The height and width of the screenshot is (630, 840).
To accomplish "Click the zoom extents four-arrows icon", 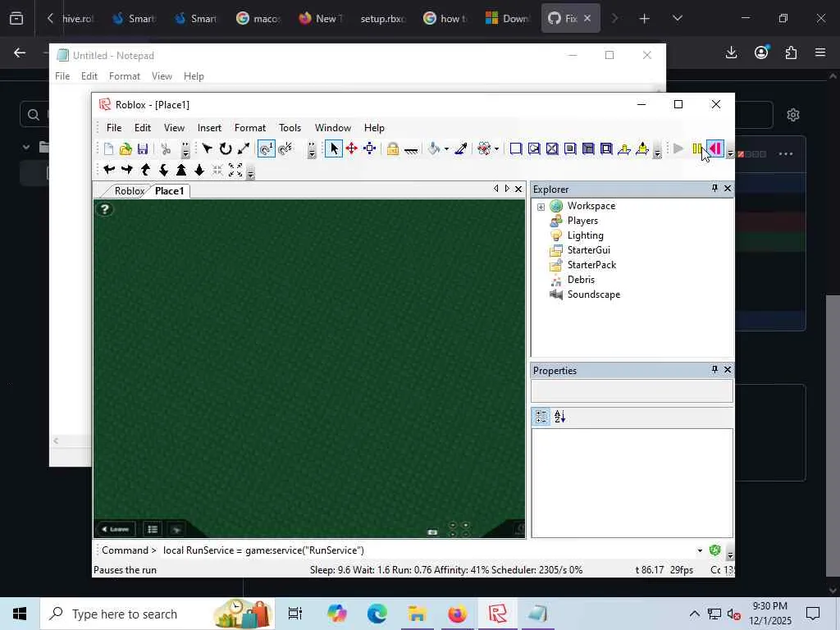I will point(235,170).
